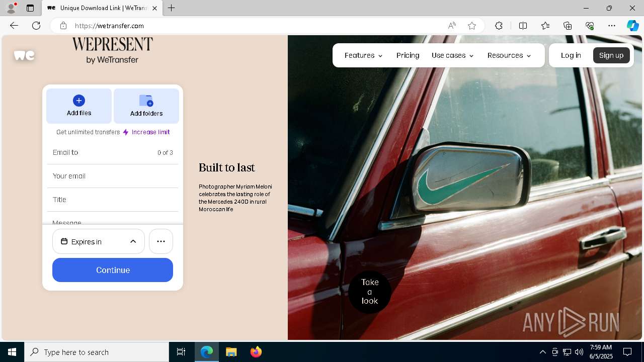Go back with the browser back arrow
Screen dimensions: 644x362
(x=14, y=26)
